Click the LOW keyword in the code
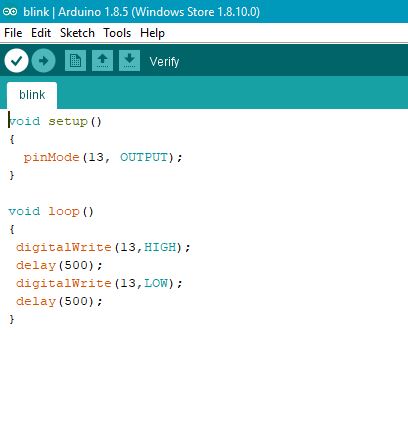 [156, 283]
